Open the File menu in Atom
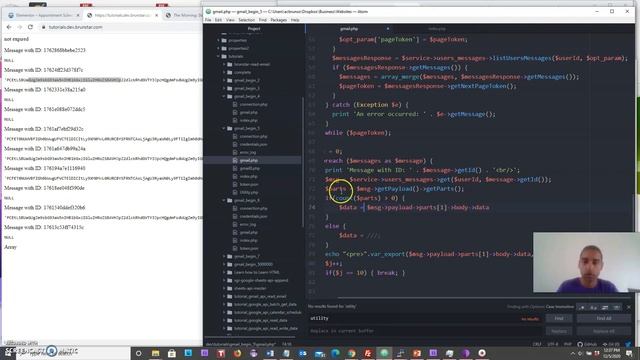This screenshot has width=640, height=360. (x=208, y=20)
